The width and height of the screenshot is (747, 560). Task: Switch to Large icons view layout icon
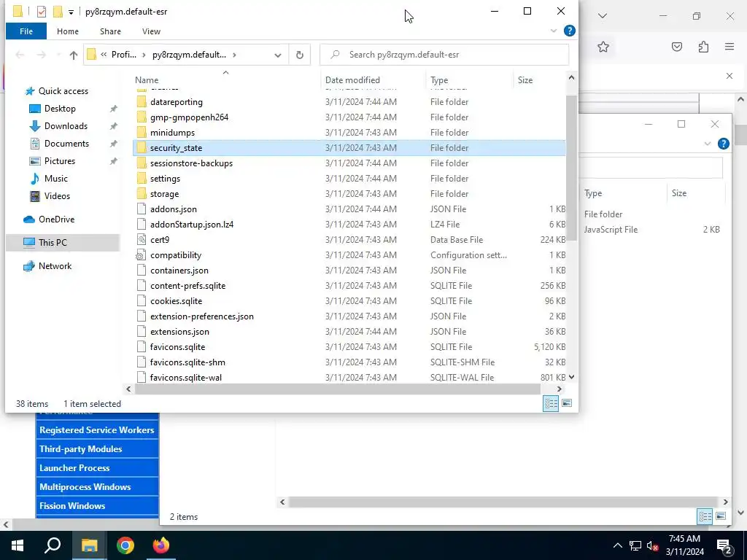point(566,403)
